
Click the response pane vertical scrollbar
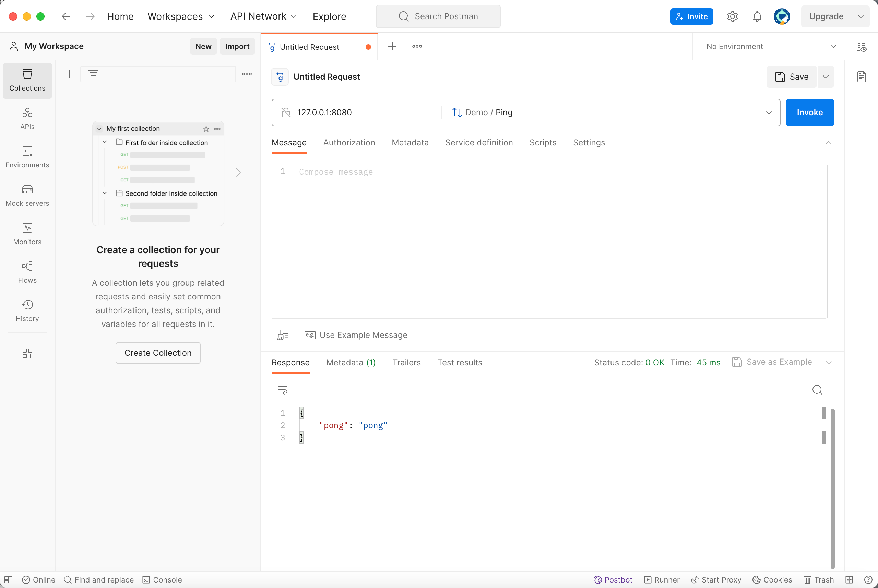(832, 487)
